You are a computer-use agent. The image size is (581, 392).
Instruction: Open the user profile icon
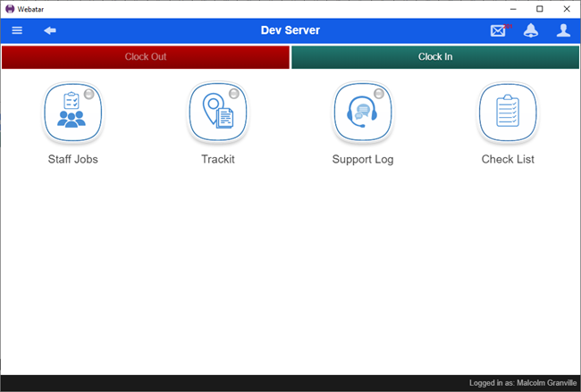pyautogui.click(x=563, y=30)
